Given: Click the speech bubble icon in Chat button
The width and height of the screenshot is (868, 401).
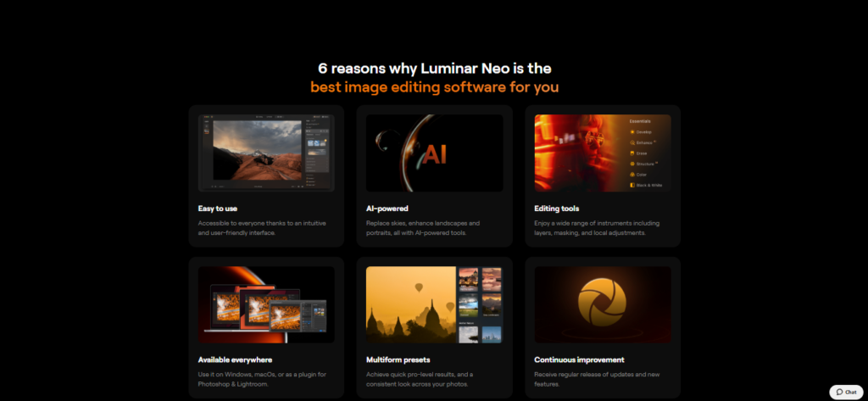Looking at the screenshot, I should tap(840, 393).
